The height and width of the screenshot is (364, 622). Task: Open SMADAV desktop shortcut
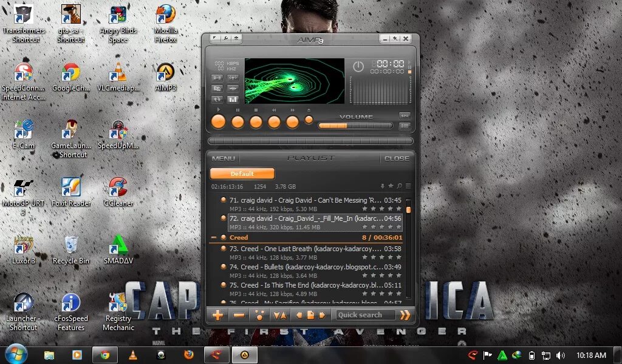118,250
